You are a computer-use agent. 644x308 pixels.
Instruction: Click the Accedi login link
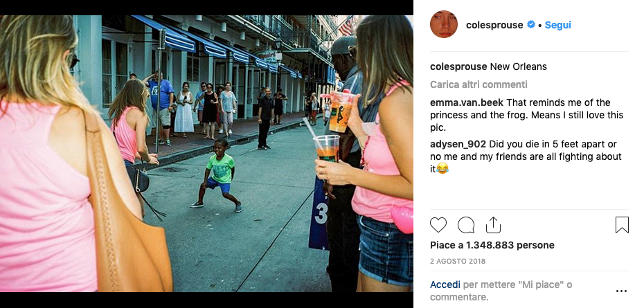pyautogui.click(x=445, y=284)
